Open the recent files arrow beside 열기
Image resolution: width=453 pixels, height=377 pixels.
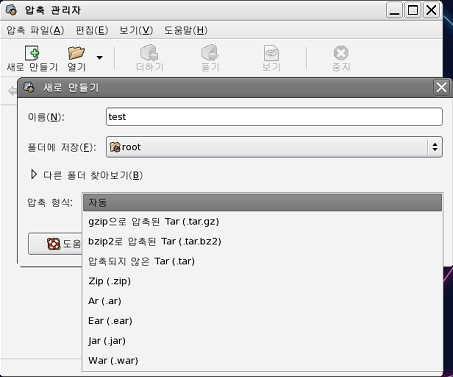[x=99, y=58]
